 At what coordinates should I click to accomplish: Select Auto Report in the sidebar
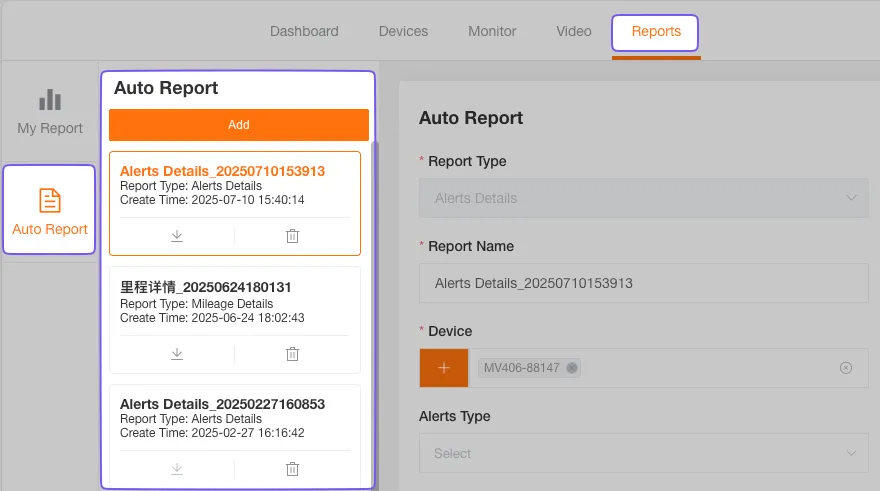coord(50,211)
